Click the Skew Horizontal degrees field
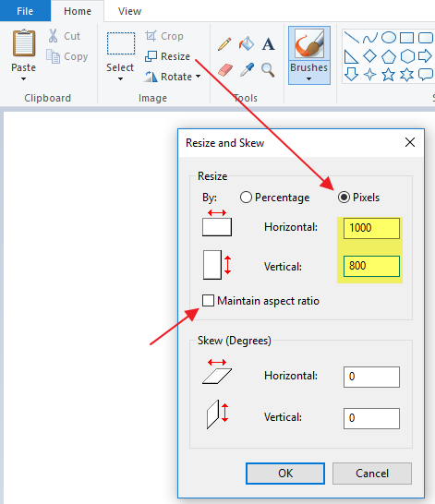Viewport: 435px width, 504px height. (x=371, y=377)
